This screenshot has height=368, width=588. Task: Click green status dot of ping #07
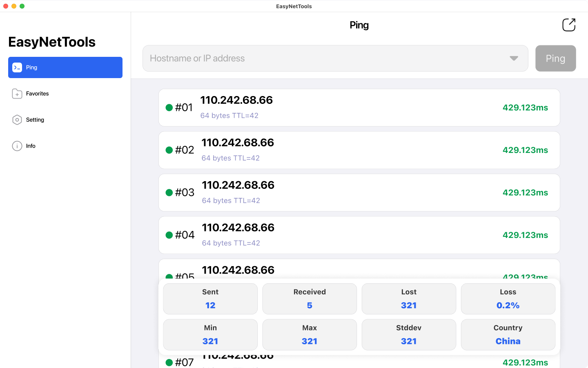pyautogui.click(x=169, y=362)
